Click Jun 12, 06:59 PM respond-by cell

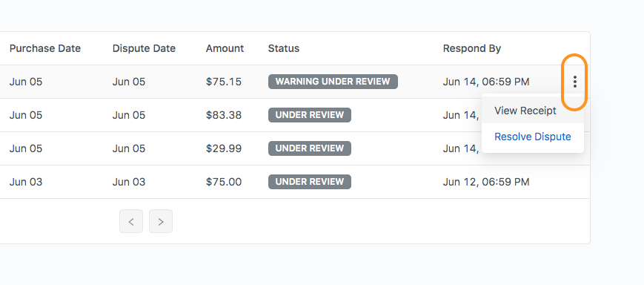[x=486, y=182]
